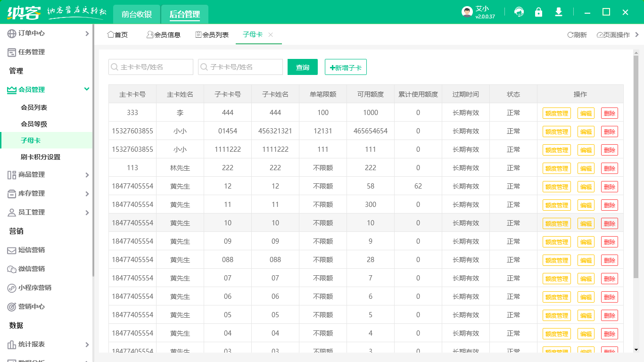Click the 456321321 sub-card name cell

click(275, 131)
